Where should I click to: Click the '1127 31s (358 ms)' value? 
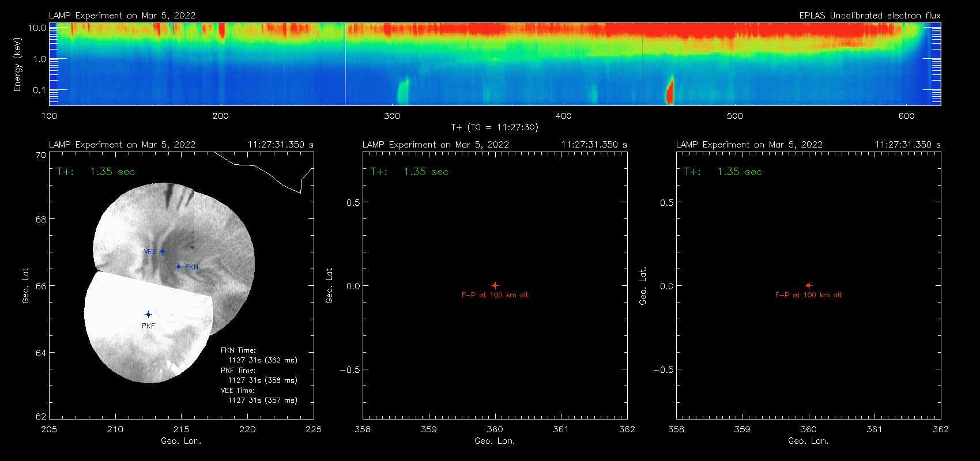tap(263, 380)
